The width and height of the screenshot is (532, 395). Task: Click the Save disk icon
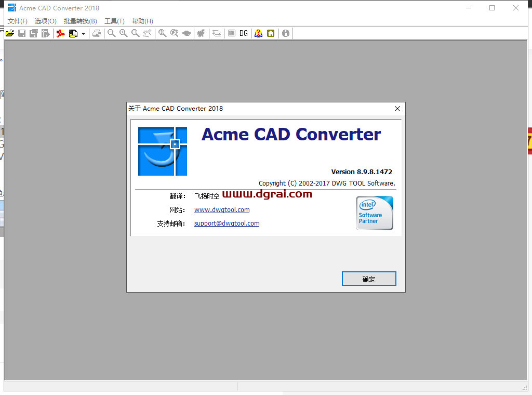(x=22, y=33)
